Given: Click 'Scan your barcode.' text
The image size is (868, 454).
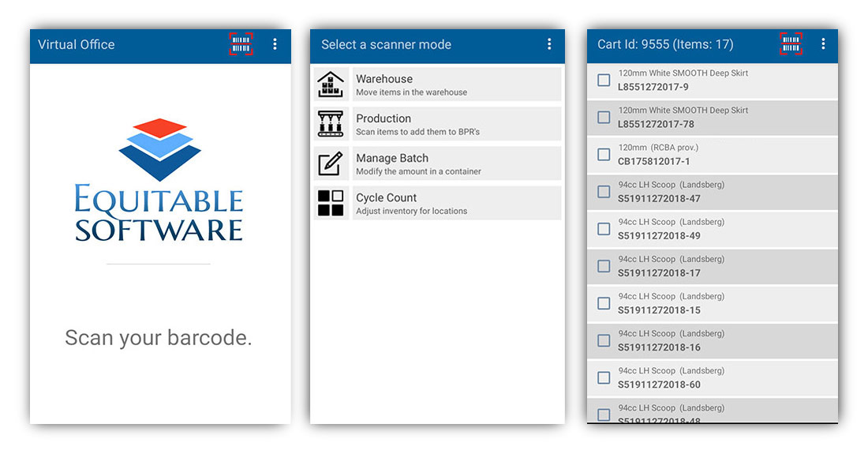Looking at the screenshot, I should pos(159,338).
